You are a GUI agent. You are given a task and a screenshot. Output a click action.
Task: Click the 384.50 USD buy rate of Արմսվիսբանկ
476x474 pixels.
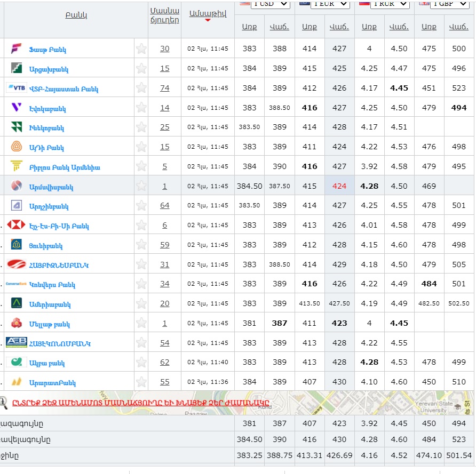pyautogui.click(x=249, y=186)
